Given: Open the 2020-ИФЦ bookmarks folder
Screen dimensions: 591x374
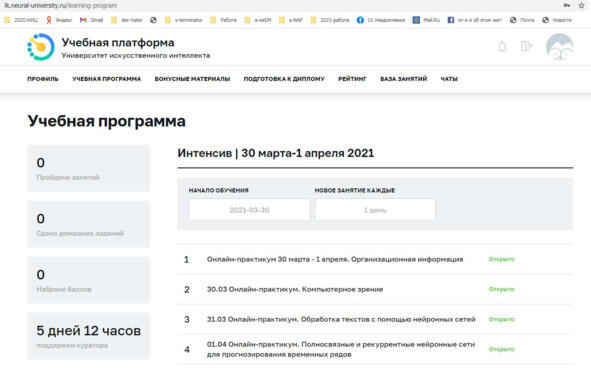Looking at the screenshot, I should [x=21, y=20].
